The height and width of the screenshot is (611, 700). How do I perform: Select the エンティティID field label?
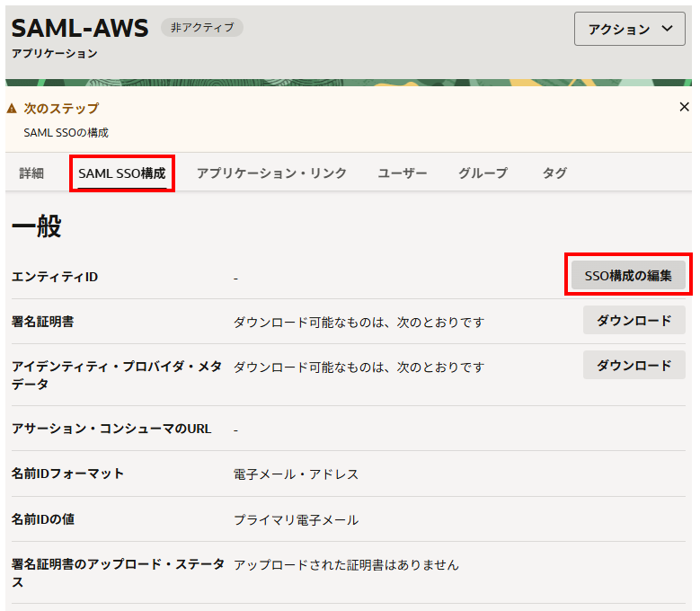[x=55, y=277]
